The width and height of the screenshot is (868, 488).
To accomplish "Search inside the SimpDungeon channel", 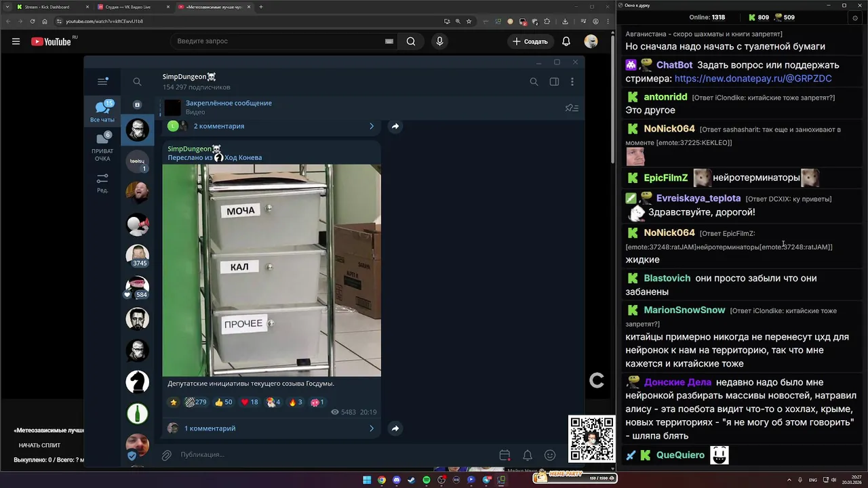I will pos(534,82).
